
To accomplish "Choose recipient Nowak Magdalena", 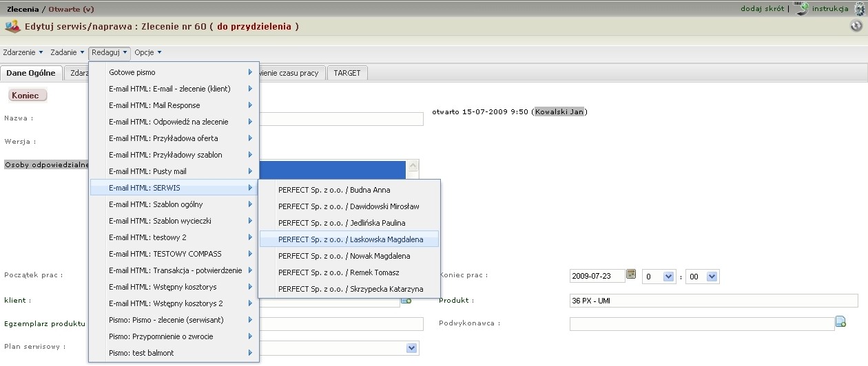I will pos(349,256).
